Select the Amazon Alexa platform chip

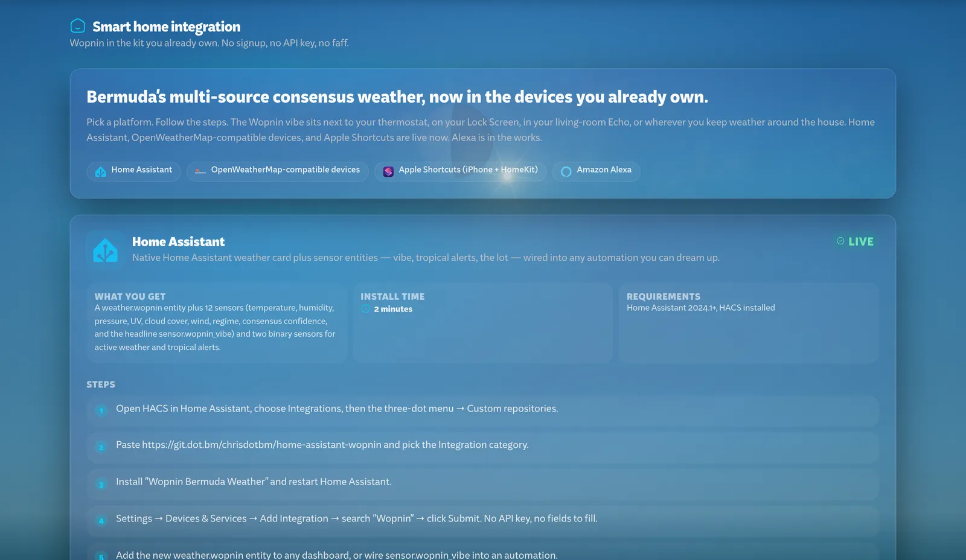point(596,171)
